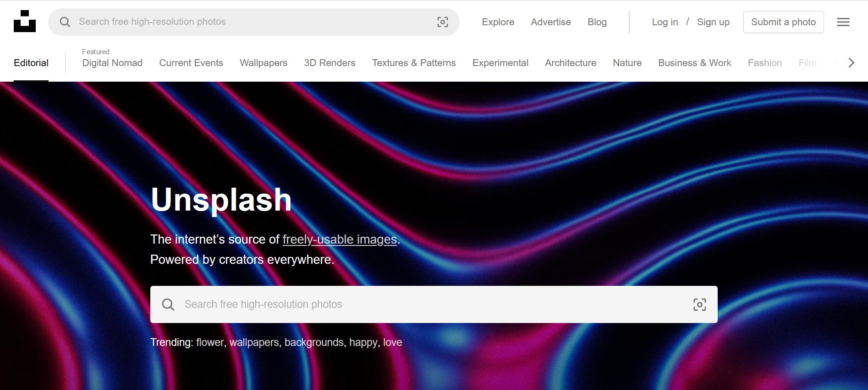The width and height of the screenshot is (868, 390).
Task: Go to the 3D Renders category
Action: (330, 63)
